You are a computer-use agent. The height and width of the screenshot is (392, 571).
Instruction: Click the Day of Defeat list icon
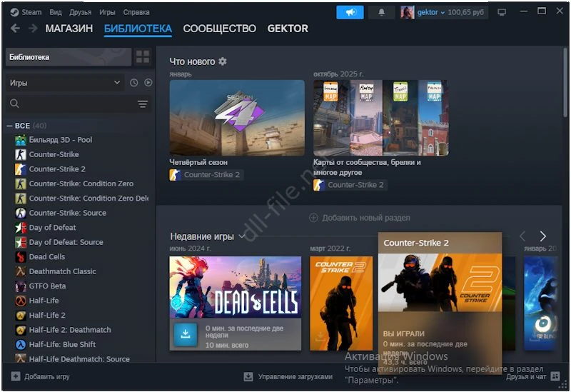tap(21, 228)
